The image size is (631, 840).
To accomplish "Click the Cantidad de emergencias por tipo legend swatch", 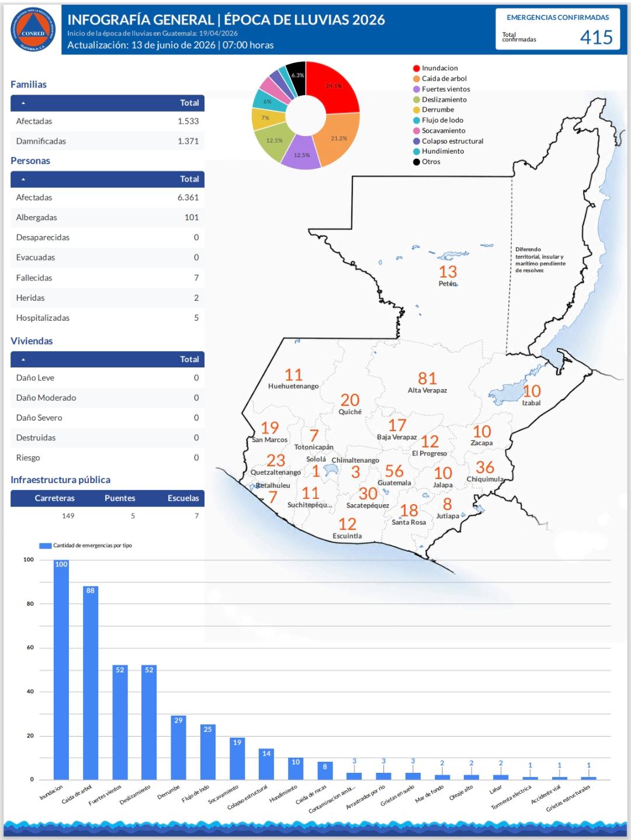I will coord(46,546).
